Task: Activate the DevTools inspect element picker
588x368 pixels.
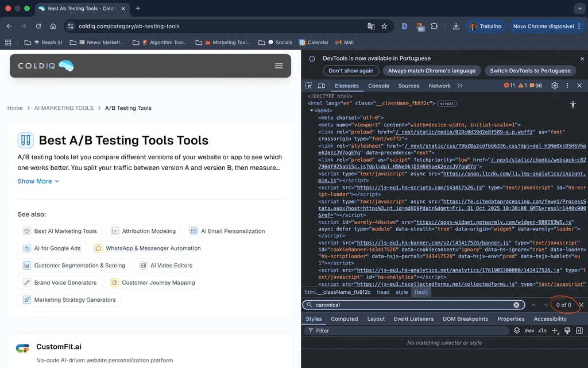Action: tap(308, 86)
